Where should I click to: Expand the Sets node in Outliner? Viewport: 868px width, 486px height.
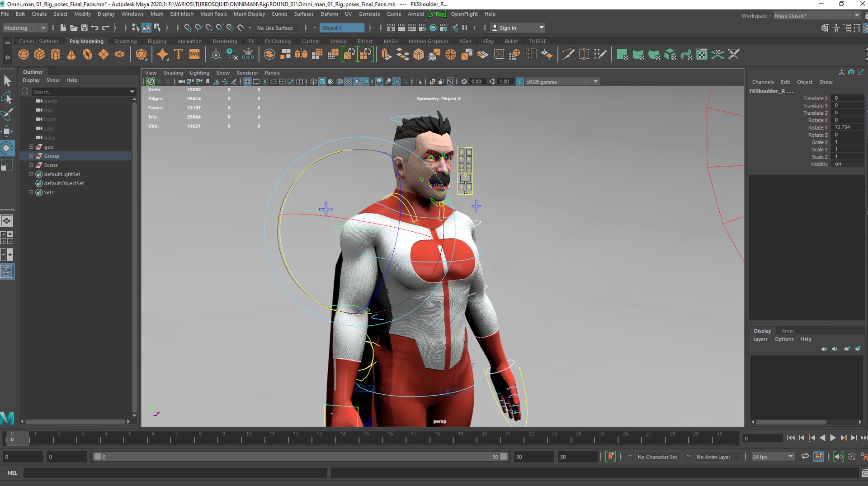point(31,192)
